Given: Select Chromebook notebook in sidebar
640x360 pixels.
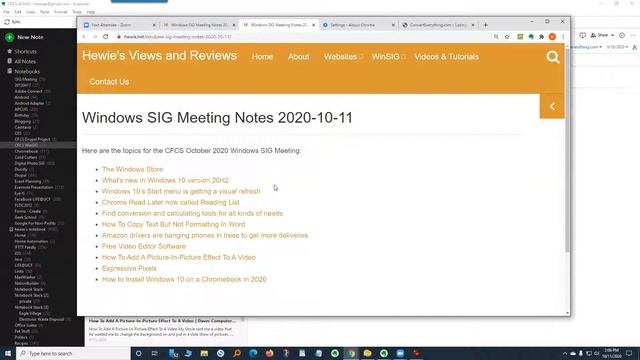Looking at the screenshot, I should [x=26, y=151].
